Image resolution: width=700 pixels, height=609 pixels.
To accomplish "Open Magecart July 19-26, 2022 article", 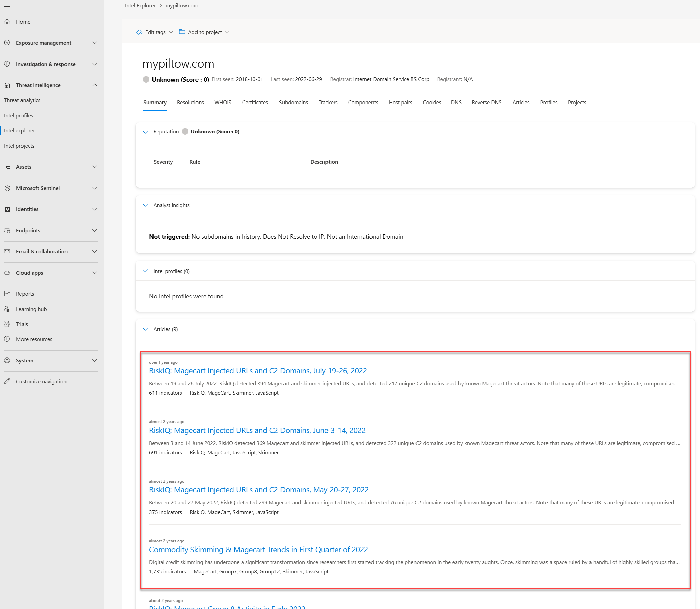I will 258,371.
